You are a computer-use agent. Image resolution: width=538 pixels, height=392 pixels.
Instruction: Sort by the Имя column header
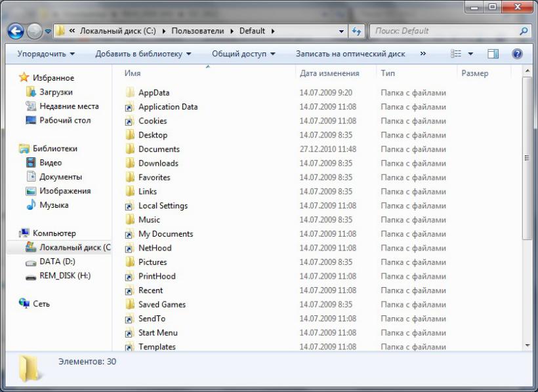(x=133, y=73)
